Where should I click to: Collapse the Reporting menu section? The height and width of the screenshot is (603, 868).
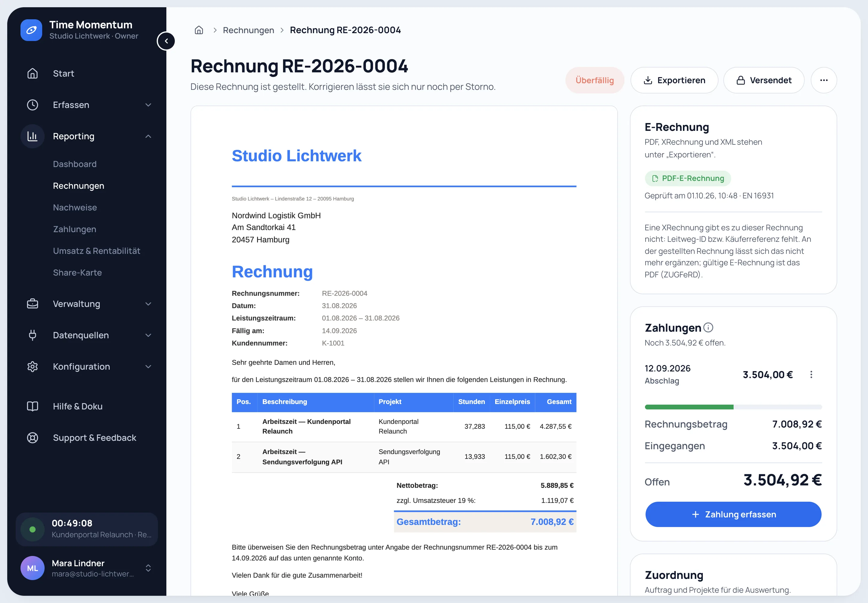(x=149, y=136)
